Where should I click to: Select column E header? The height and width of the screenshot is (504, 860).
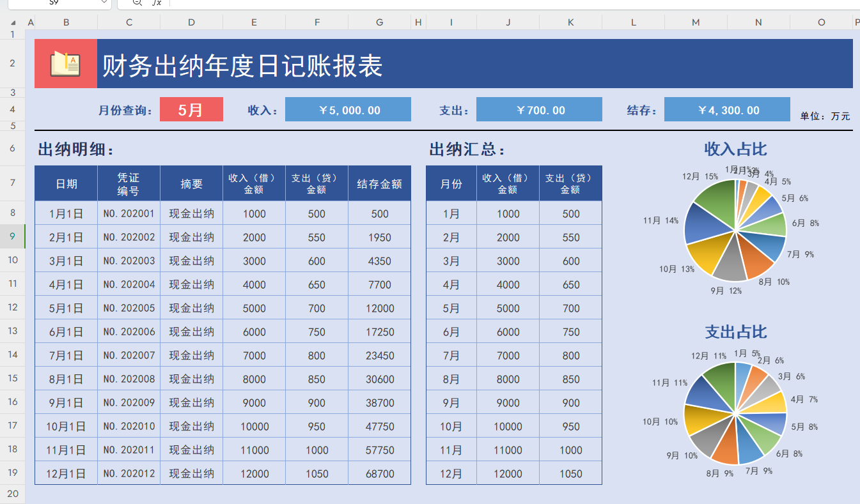pyautogui.click(x=254, y=22)
